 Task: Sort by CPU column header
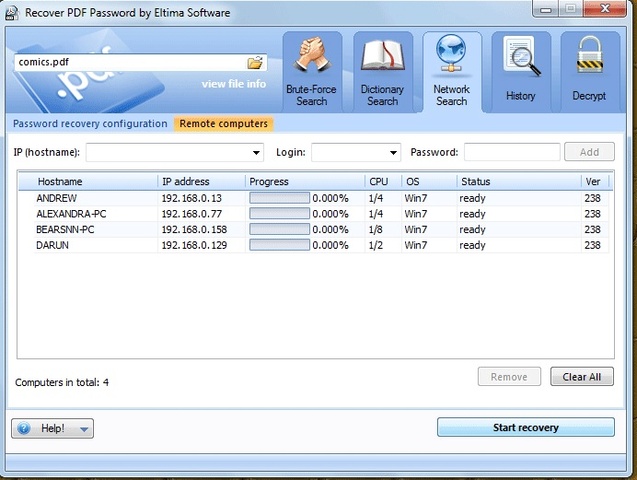tap(383, 182)
